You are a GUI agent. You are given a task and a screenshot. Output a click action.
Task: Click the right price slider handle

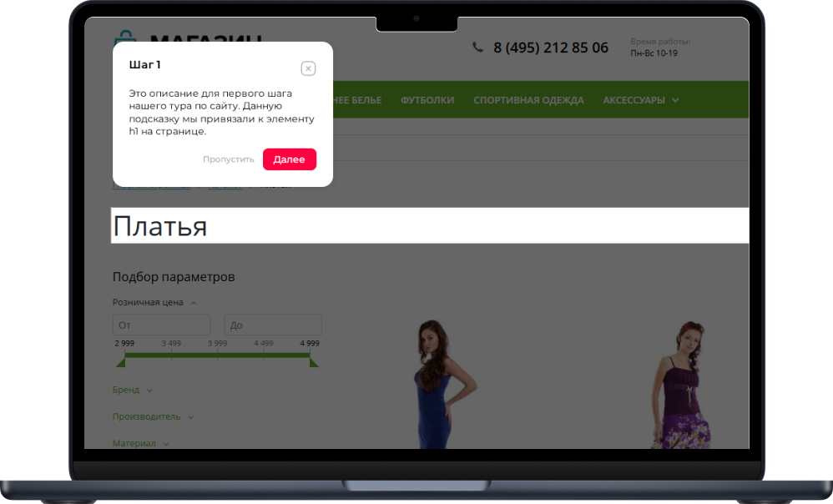pos(314,361)
